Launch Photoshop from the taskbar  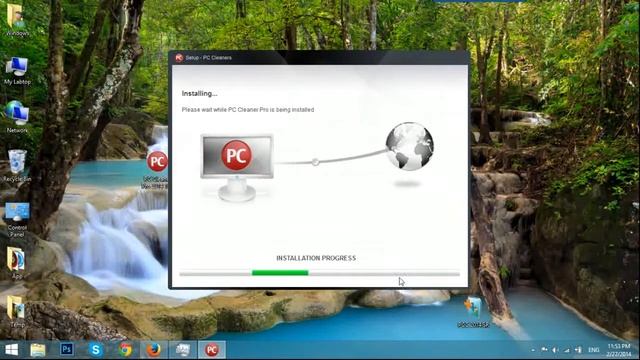pos(67,350)
